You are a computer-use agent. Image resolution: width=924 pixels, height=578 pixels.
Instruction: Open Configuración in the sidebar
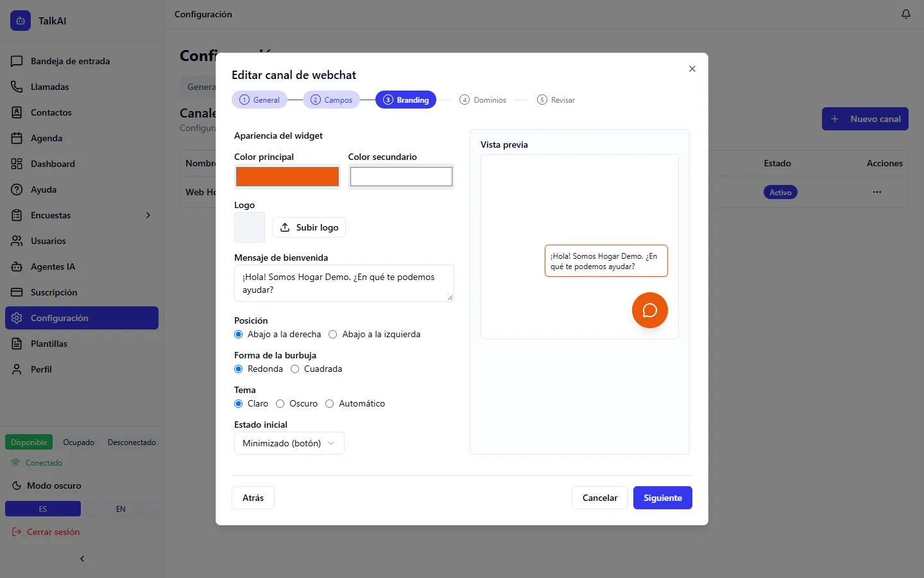[82, 318]
